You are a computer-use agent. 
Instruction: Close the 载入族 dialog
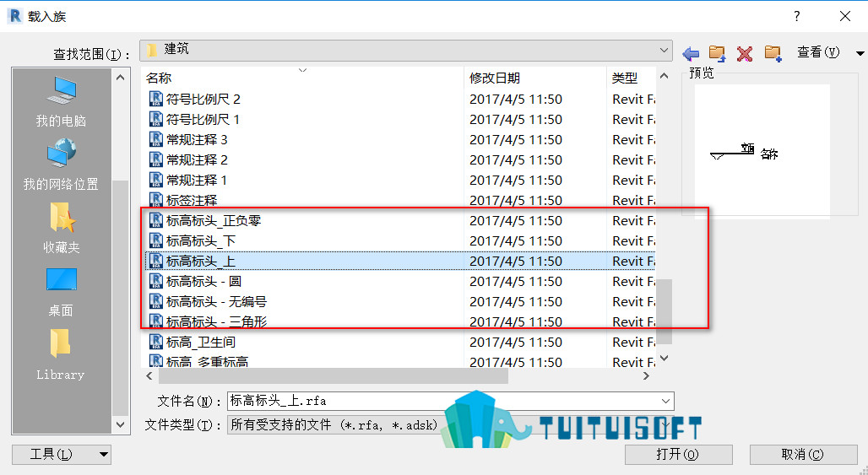pyautogui.click(x=844, y=16)
